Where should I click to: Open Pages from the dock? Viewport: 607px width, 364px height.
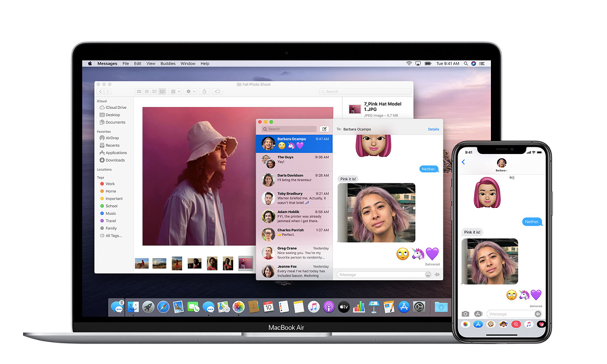(389, 306)
